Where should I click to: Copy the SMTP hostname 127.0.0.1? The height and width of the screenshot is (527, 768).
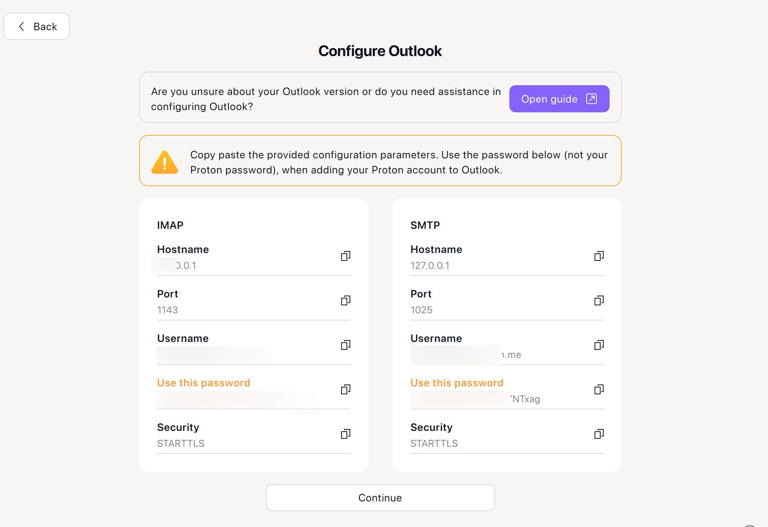(599, 256)
